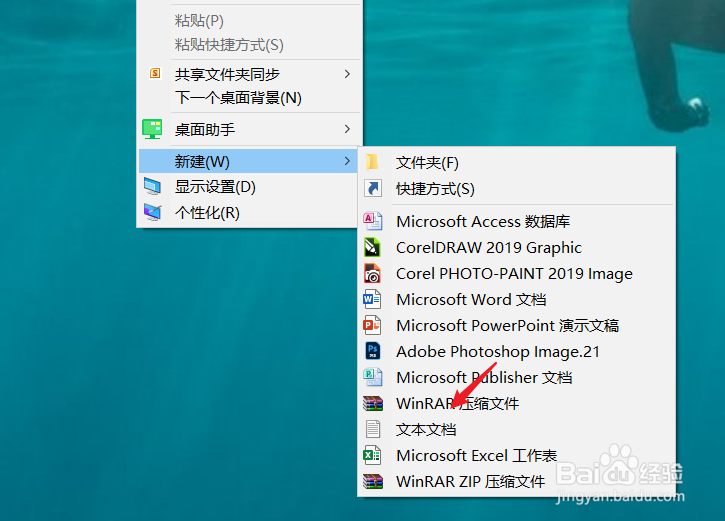
Task: Click the WinRAR archive books icon
Action: point(373,403)
